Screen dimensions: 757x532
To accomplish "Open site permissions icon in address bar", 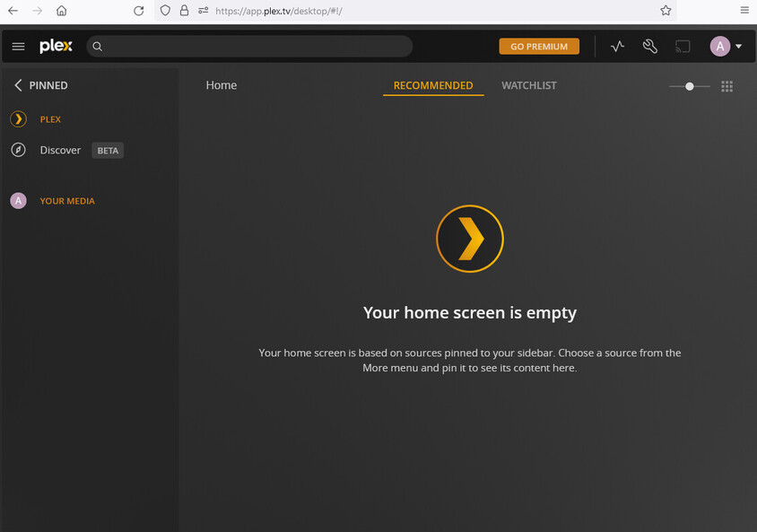I will tap(204, 11).
